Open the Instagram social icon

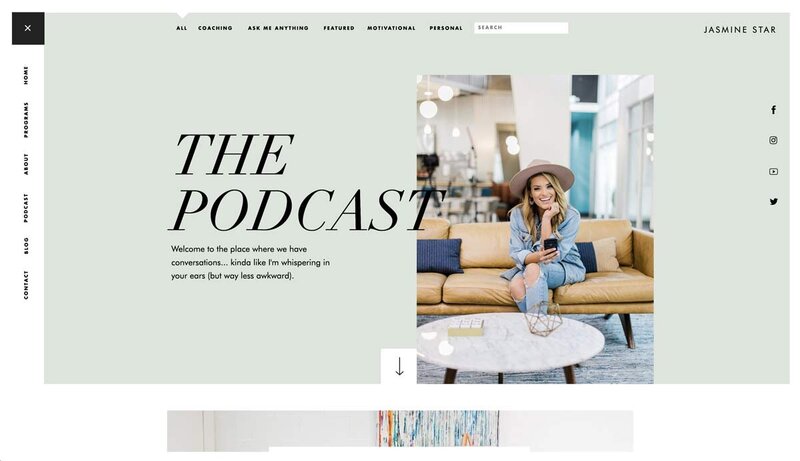773,141
